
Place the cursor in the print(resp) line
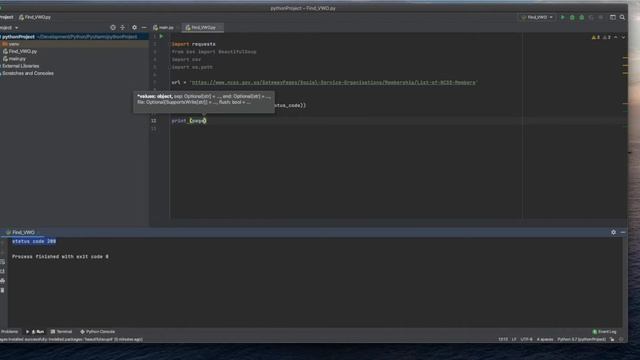tap(189, 121)
